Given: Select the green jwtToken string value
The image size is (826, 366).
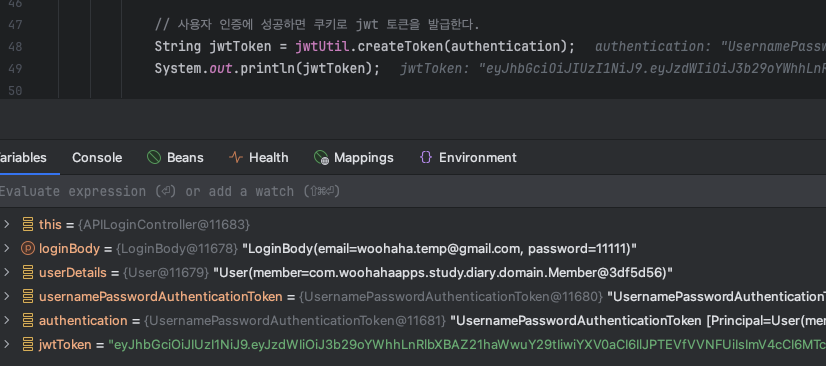Looking at the screenshot, I should [467, 345].
